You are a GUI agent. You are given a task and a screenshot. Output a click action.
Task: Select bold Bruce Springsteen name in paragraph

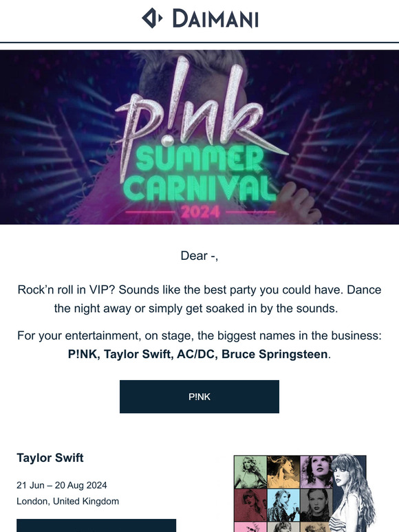(x=274, y=354)
